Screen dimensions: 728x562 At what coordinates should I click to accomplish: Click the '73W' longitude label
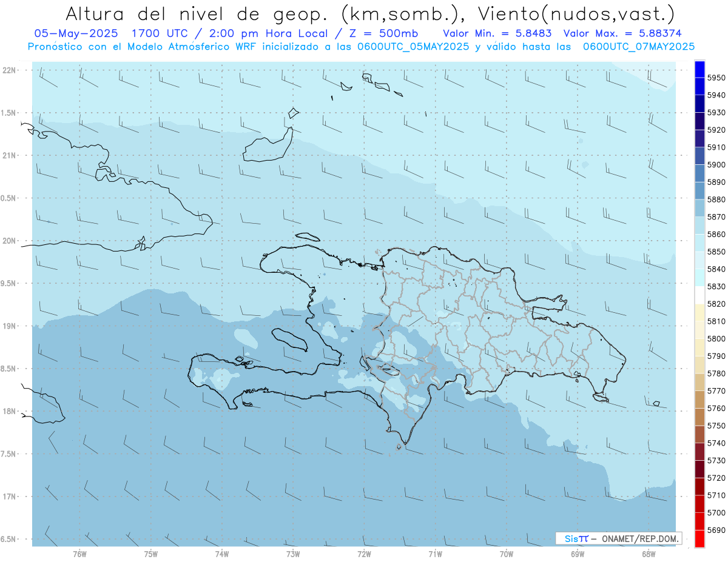(293, 554)
